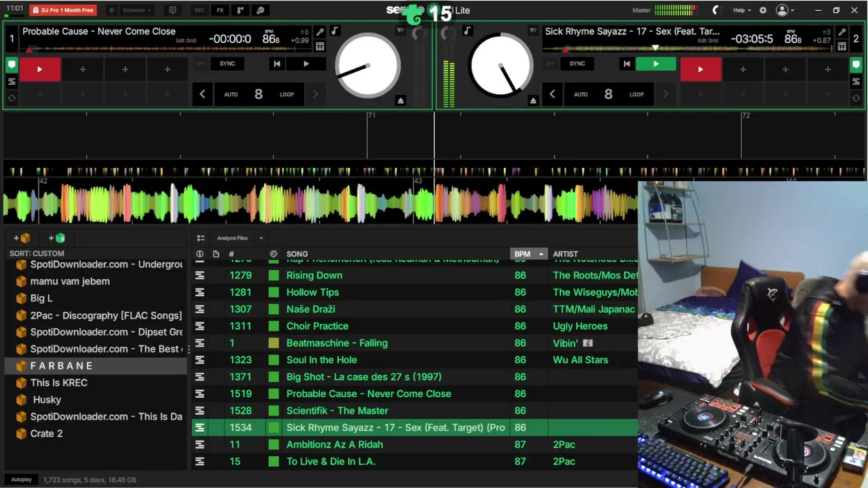Toggle the library list view icon
The width and height of the screenshot is (868, 488).
tap(201, 238)
